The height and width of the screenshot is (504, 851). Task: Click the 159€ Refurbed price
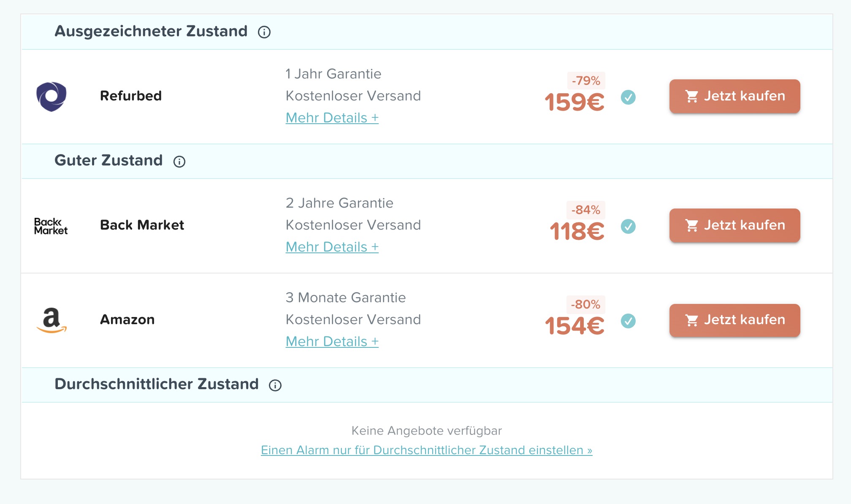pos(575,103)
